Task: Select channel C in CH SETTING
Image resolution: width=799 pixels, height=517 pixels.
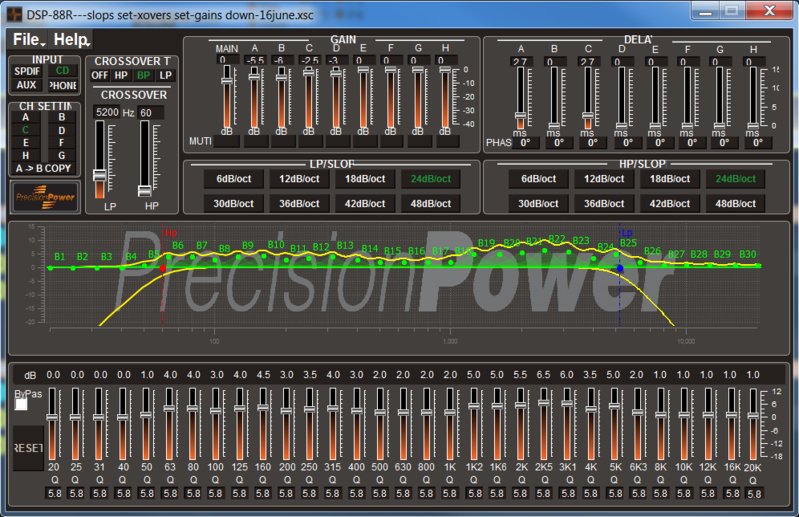Action: [25, 130]
